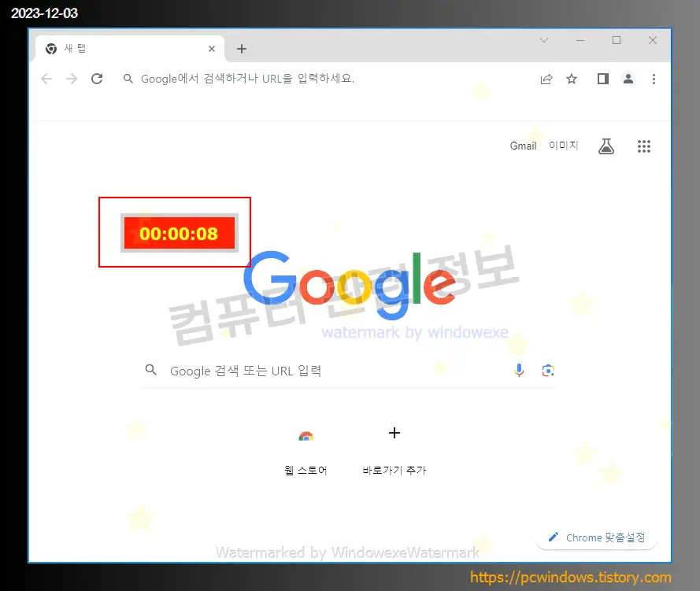Open the profile avatar icon
The image size is (700, 591).
tap(628, 79)
